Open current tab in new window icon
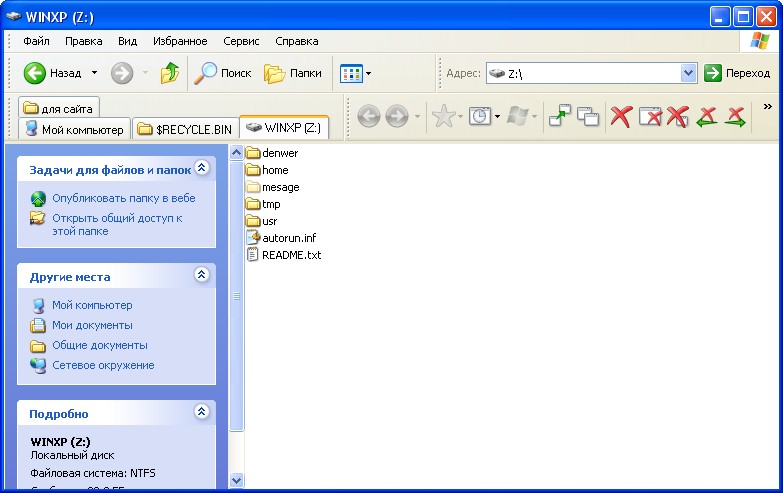Viewport: 783px width, 493px height. tap(560, 116)
